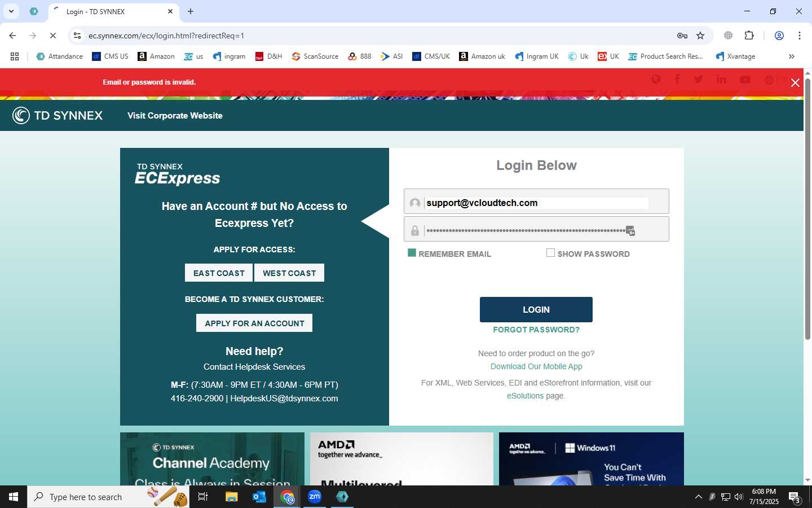Open the Channel Academy banner
The width and height of the screenshot is (812, 508).
(x=212, y=459)
